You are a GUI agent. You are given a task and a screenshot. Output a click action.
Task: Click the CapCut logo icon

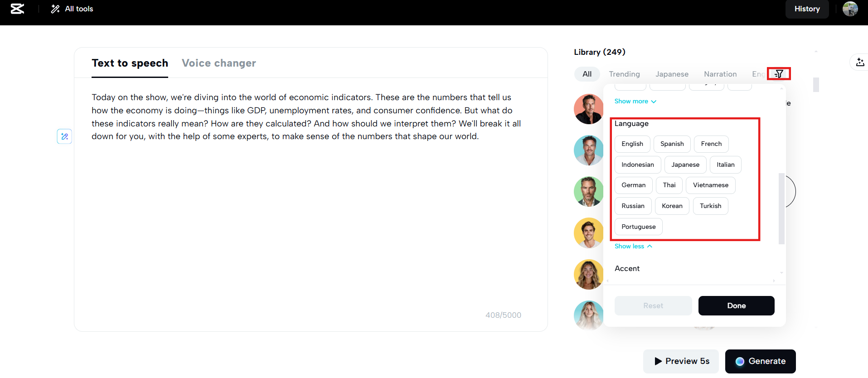[17, 9]
